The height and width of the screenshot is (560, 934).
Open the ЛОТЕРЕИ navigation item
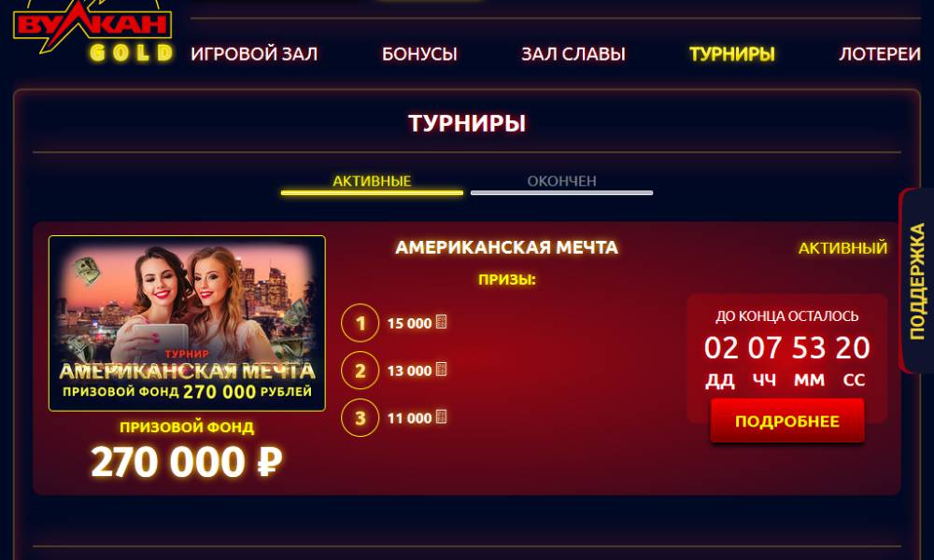tap(880, 54)
